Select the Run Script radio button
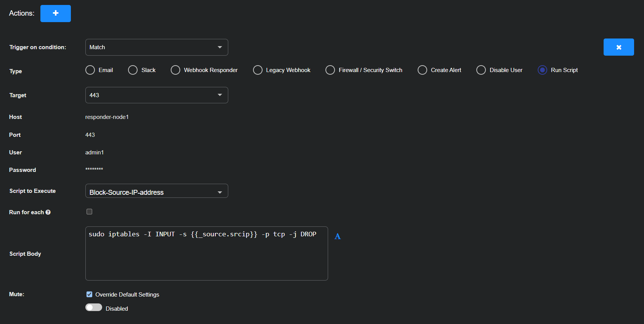The image size is (644, 324). tap(542, 70)
